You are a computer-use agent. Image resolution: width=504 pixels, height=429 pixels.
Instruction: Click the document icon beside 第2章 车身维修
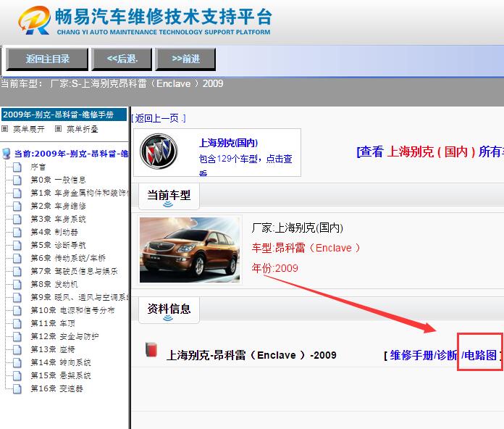pos(17,206)
